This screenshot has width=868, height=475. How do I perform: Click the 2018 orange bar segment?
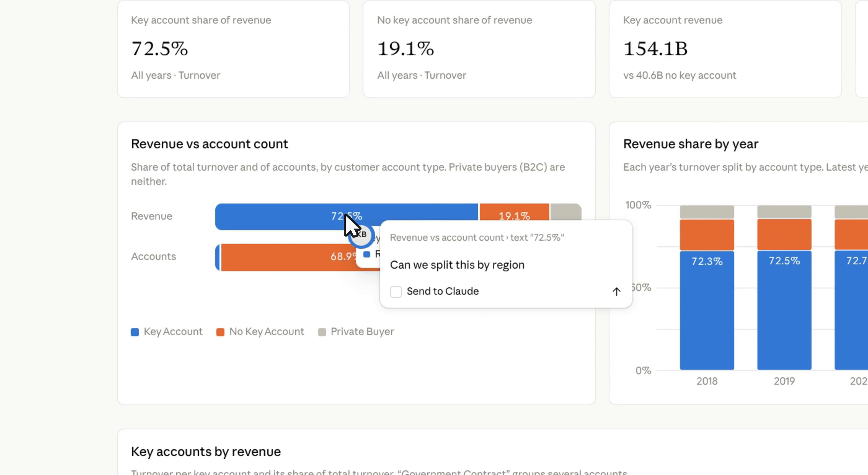[707, 235]
